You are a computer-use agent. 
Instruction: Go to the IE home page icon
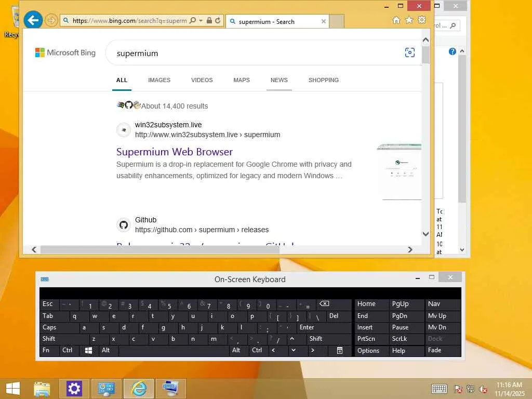396,20
